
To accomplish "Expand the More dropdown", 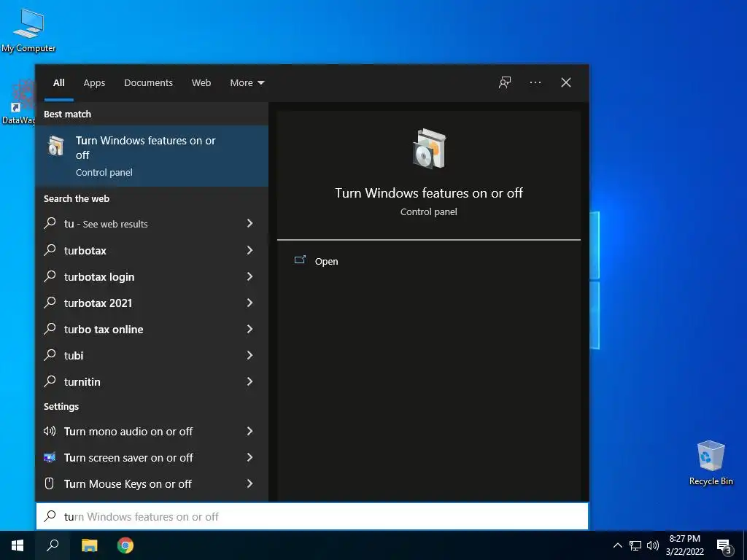I will 247,83.
